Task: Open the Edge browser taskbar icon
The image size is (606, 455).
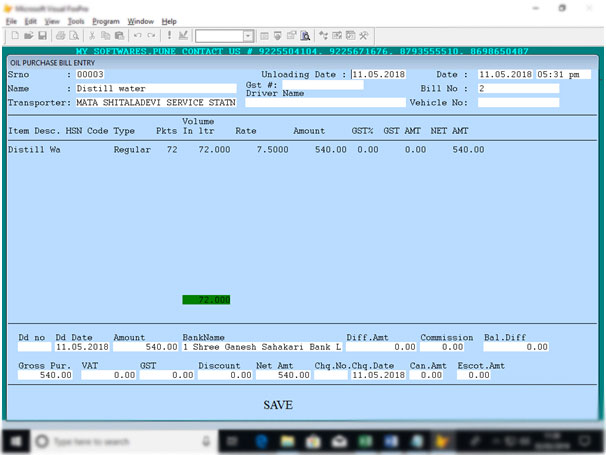Action: [262, 441]
